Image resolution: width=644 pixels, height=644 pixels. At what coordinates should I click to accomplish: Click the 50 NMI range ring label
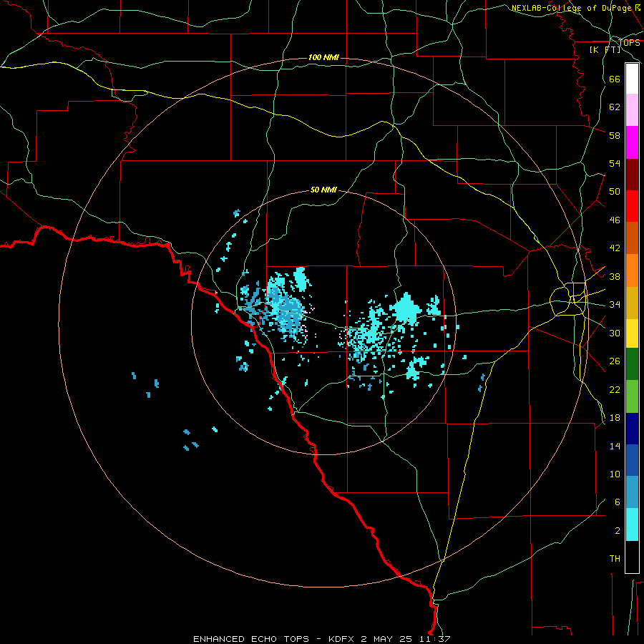coord(323,190)
